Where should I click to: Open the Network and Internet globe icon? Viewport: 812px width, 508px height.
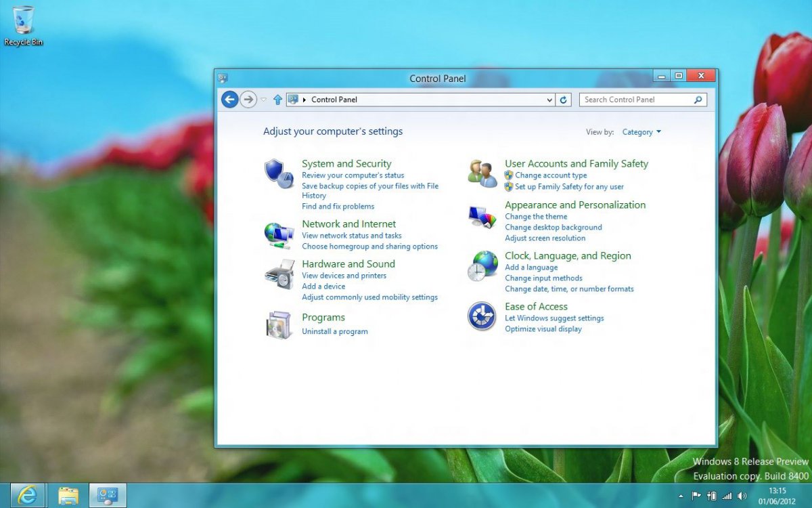pyautogui.click(x=278, y=235)
